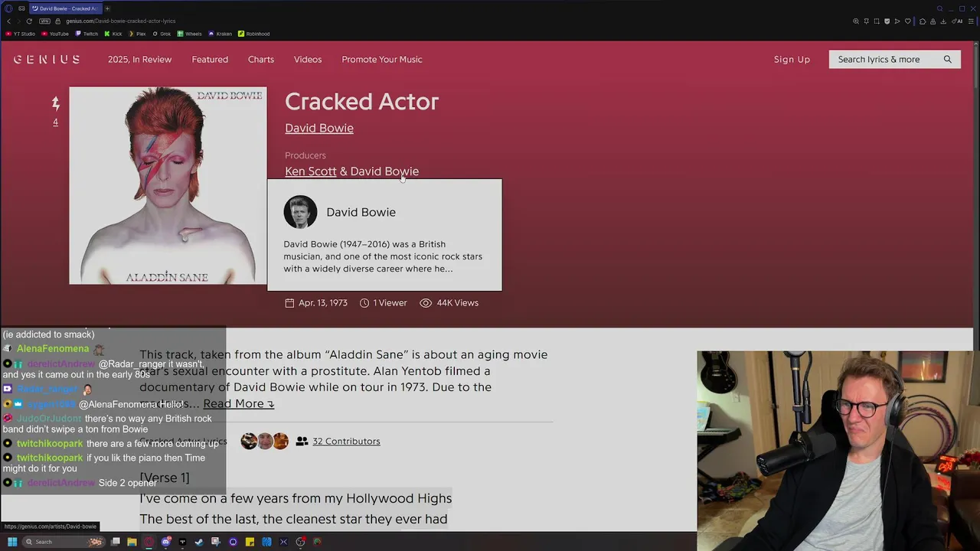This screenshot has width=980, height=551.
Task: Click the send flow arrow icon
Action: [x=897, y=21]
